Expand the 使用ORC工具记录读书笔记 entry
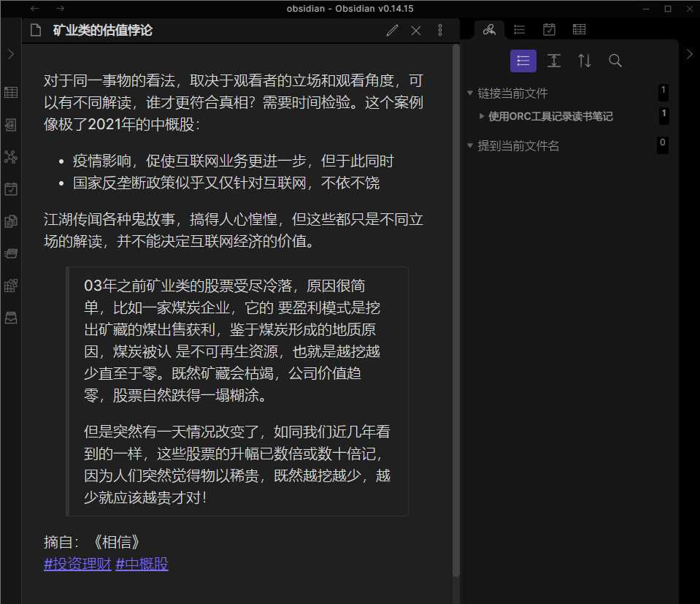Screen dimensions: 700x604 pos(481,115)
